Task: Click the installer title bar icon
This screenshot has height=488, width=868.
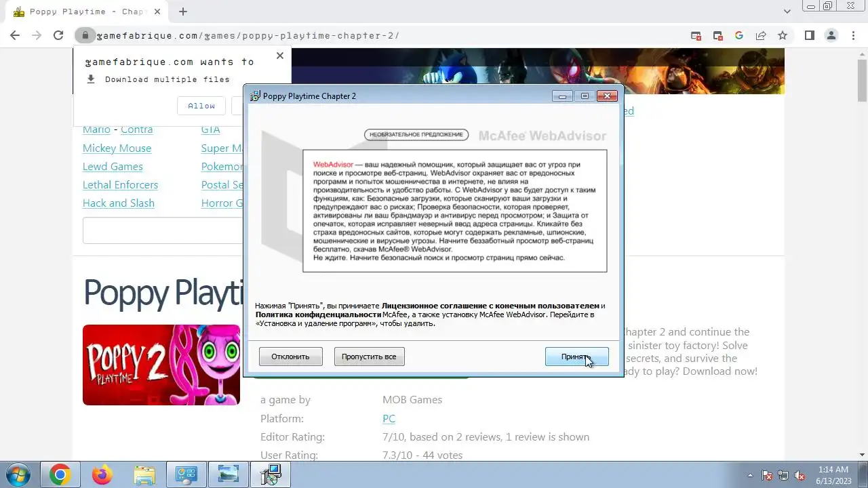Action: pos(255,96)
